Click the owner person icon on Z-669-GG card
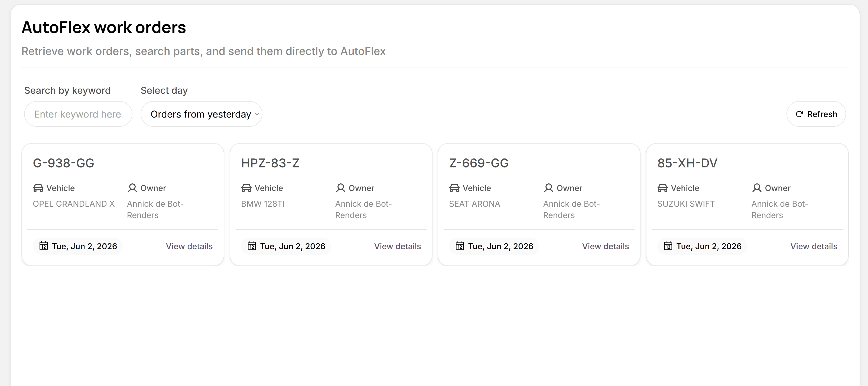Screen dimensions: 868x386 coord(549,188)
